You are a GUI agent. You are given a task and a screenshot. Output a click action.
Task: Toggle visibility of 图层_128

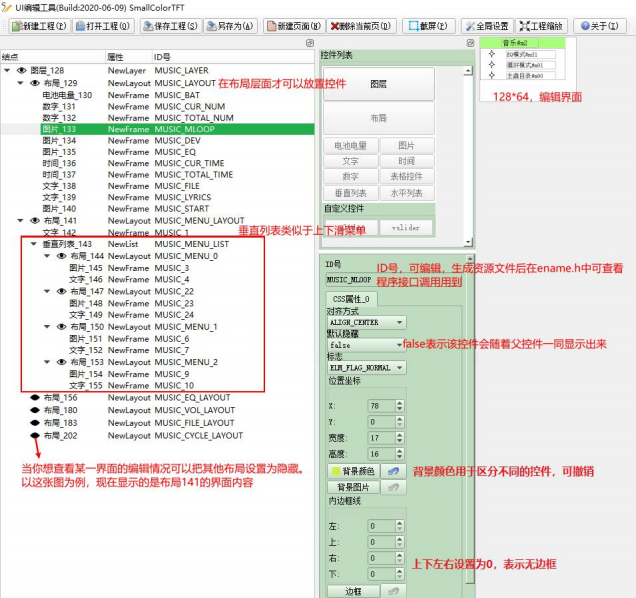click(x=21, y=70)
